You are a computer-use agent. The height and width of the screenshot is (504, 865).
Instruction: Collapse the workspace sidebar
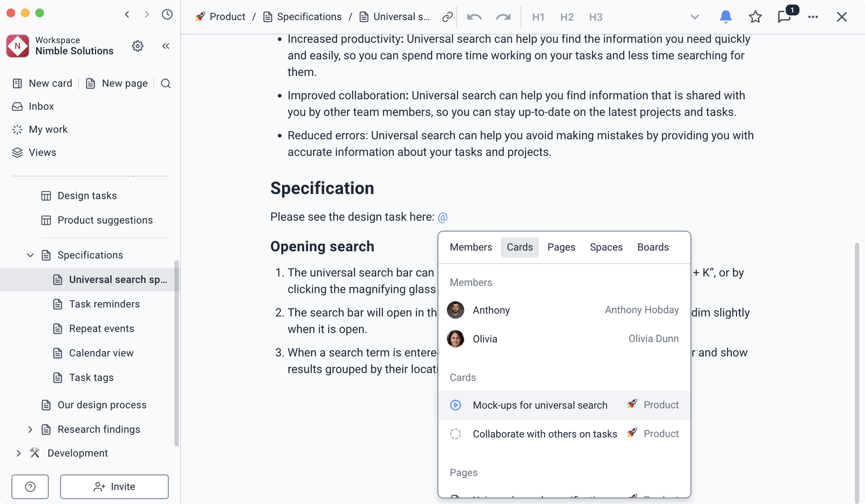click(165, 46)
